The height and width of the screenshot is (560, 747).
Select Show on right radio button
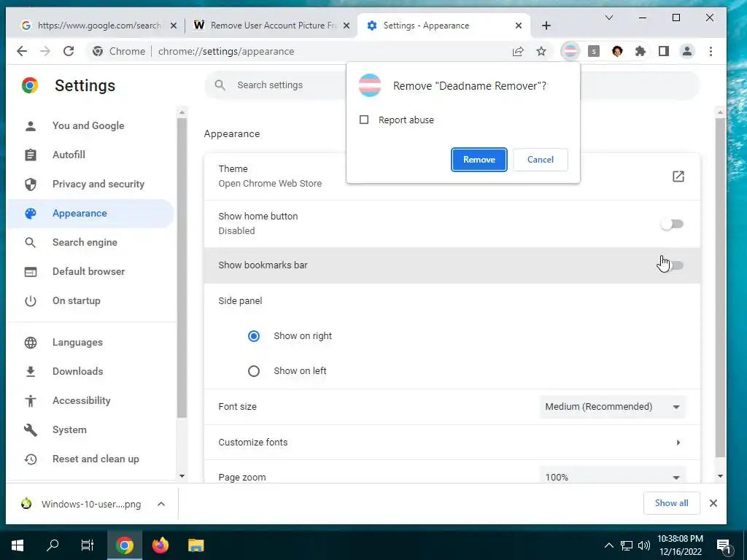coord(254,336)
